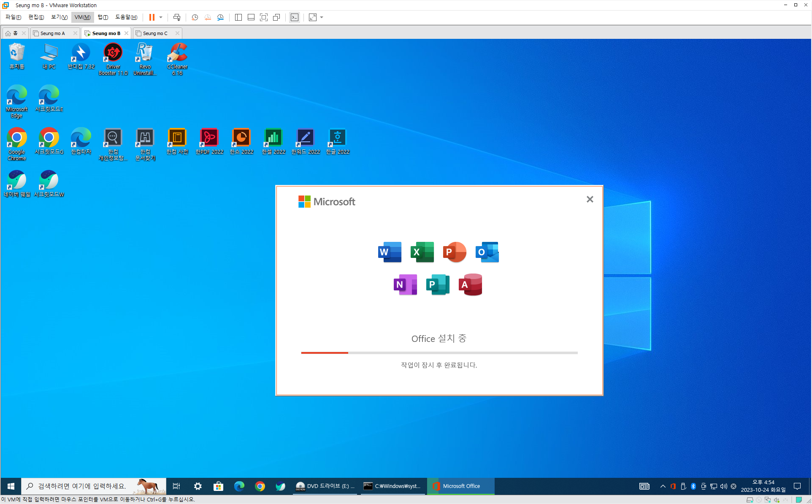812x504 pixels.
Task: Open Microsoft Edge desktop shortcut
Action: pos(17,102)
